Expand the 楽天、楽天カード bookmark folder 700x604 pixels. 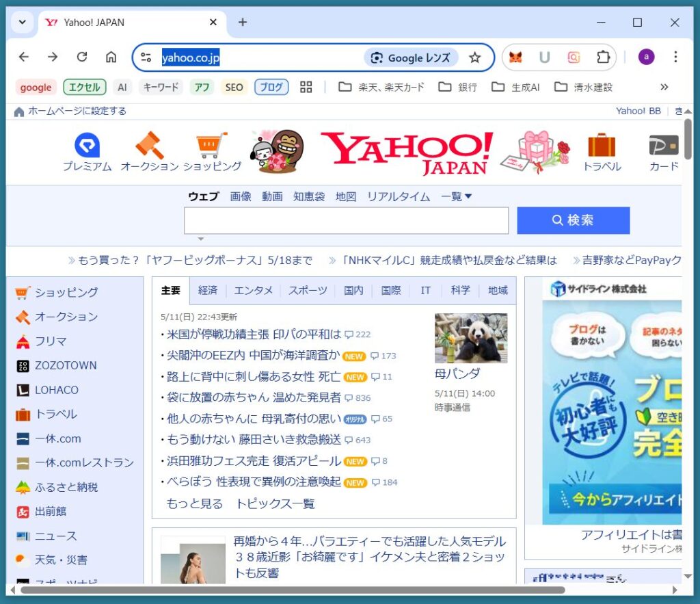click(x=381, y=87)
